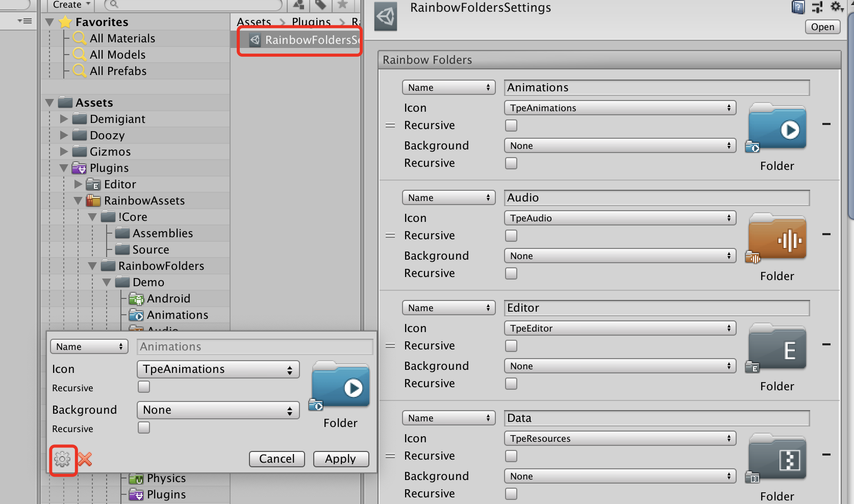Remove the Animations entry with minus icon

click(826, 124)
